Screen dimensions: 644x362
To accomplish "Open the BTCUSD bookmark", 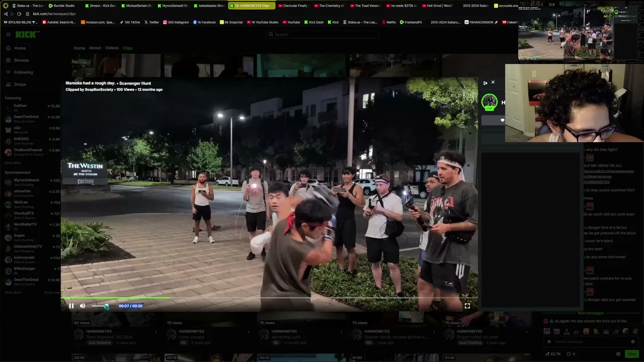I will tap(20, 22).
